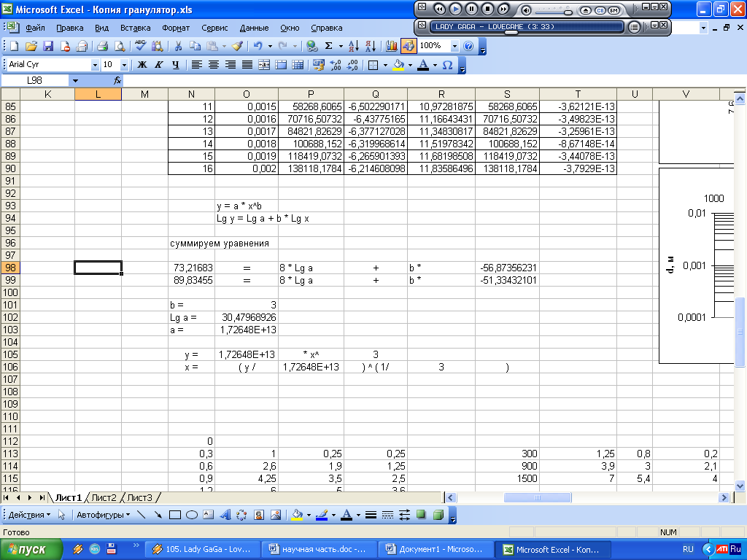Open the Формат menu
The width and height of the screenshot is (747, 560).
[x=176, y=28]
